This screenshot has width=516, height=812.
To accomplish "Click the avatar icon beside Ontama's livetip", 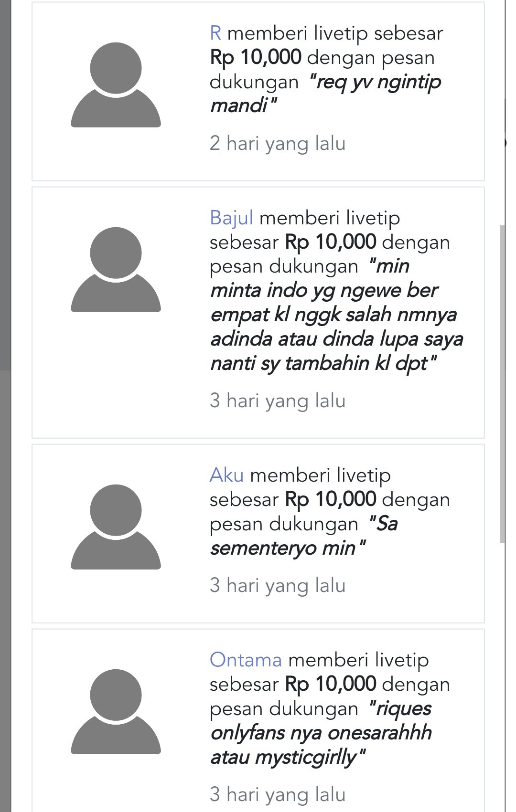I will pos(116,711).
